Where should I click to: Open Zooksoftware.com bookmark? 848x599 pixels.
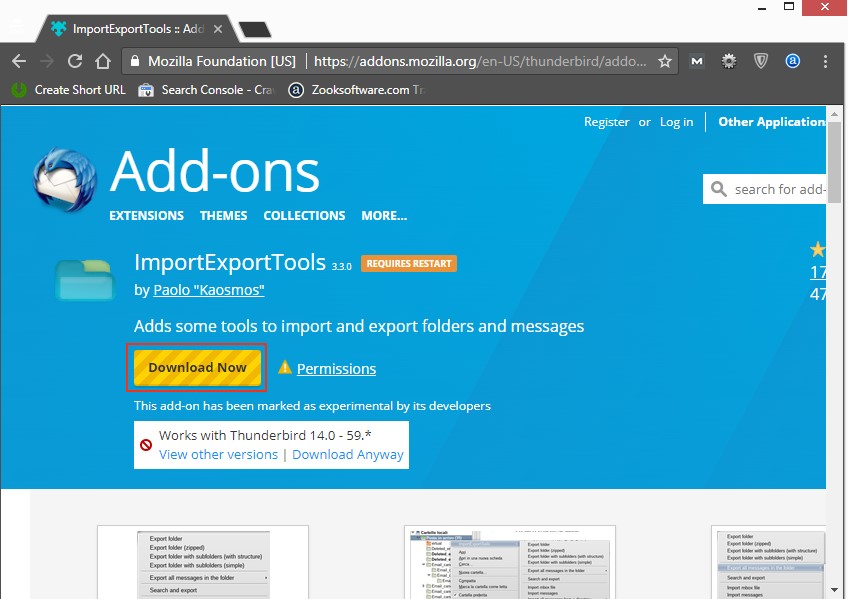click(x=356, y=90)
